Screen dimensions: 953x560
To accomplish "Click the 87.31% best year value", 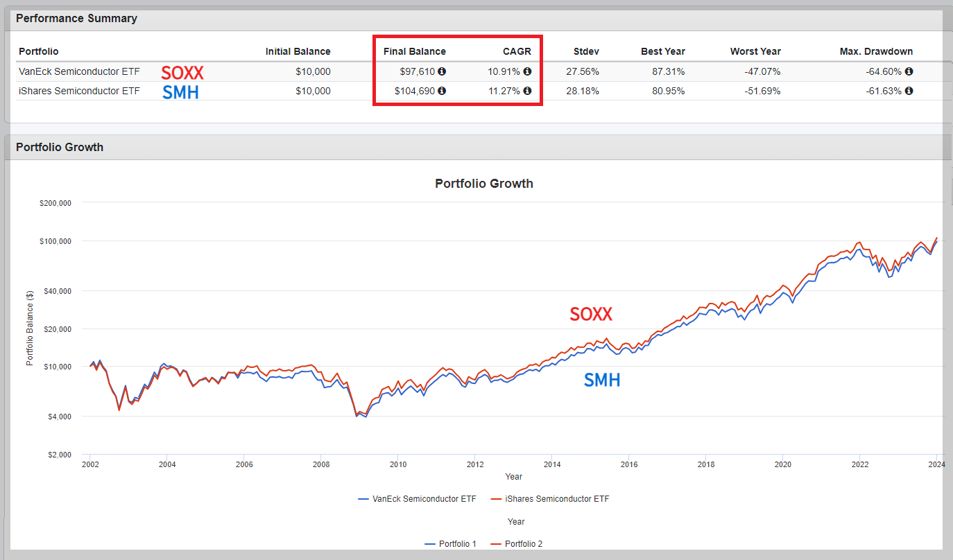I will coord(669,71).
